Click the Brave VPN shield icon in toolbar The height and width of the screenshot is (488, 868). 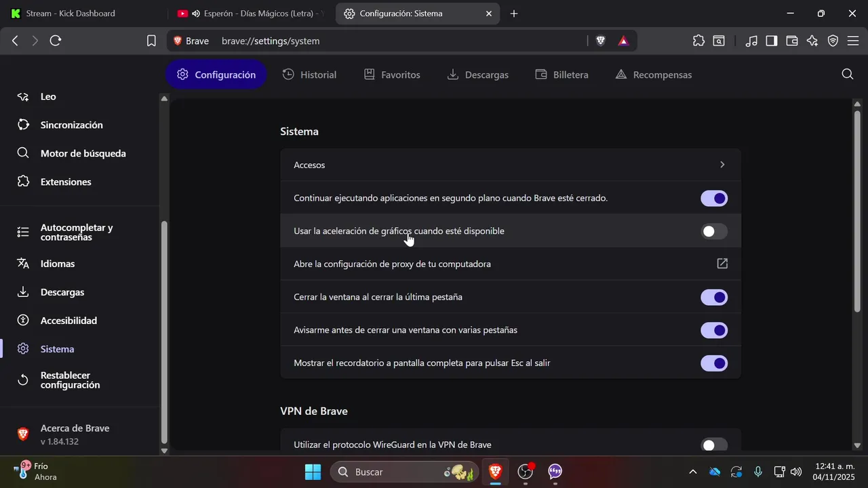click(x=833, y=41)
